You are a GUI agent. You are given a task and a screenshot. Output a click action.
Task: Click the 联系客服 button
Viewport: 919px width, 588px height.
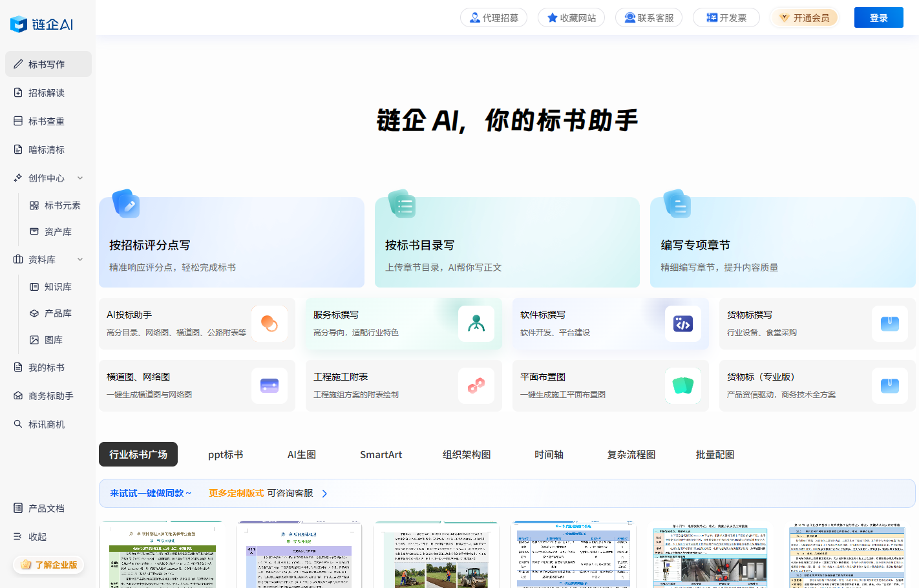[649, 17]
